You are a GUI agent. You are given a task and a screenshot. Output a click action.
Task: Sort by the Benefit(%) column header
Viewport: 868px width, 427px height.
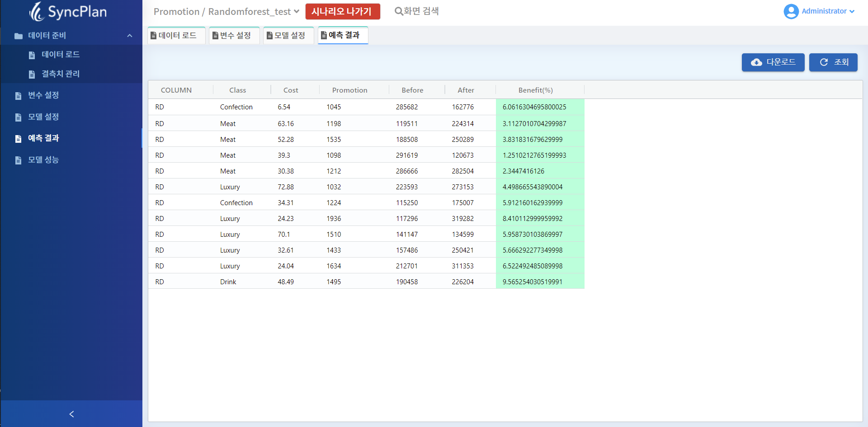[x=536, y=90]
